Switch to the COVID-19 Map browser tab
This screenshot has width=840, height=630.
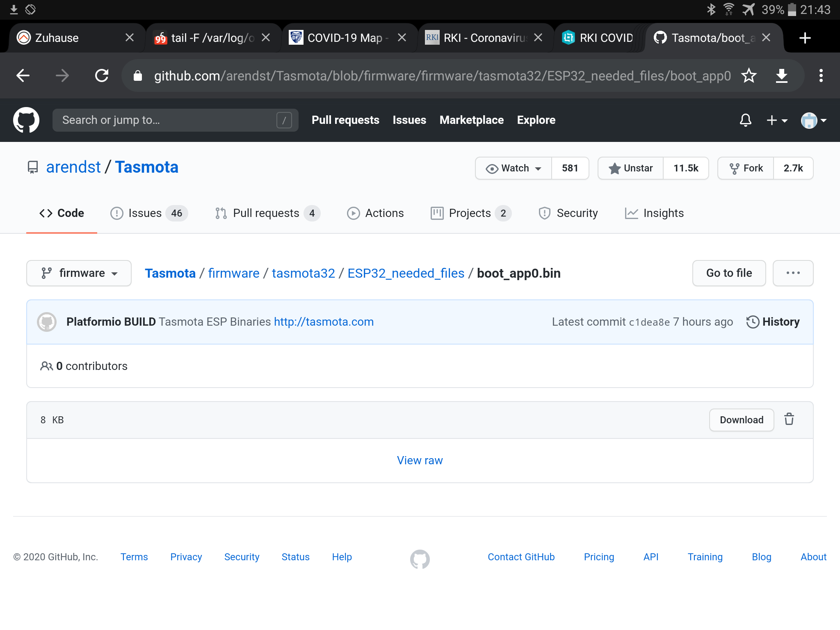(x=340, y=37)
